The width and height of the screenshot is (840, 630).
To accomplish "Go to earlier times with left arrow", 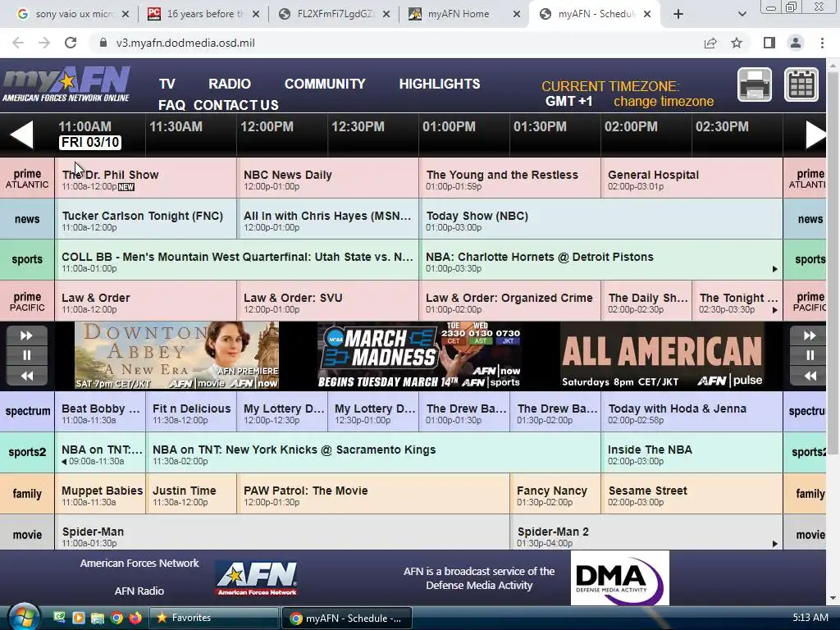I will [x=22, y=134].
